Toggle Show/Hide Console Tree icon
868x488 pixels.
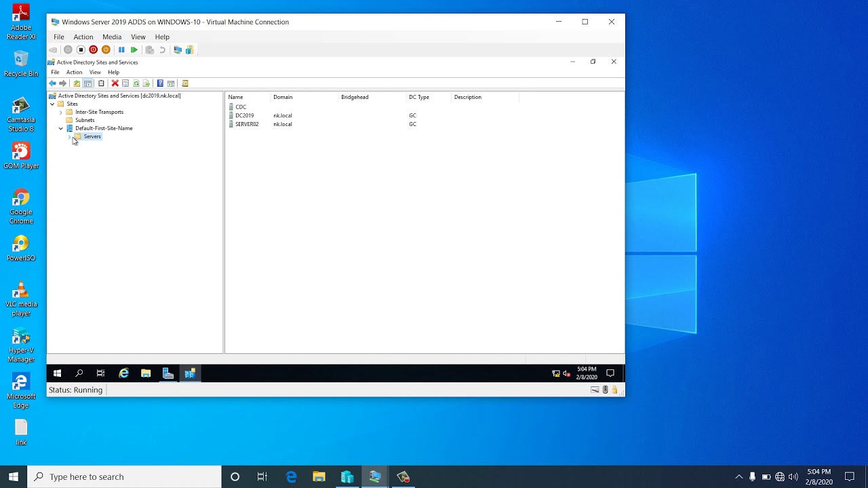(x=88, y=83)
